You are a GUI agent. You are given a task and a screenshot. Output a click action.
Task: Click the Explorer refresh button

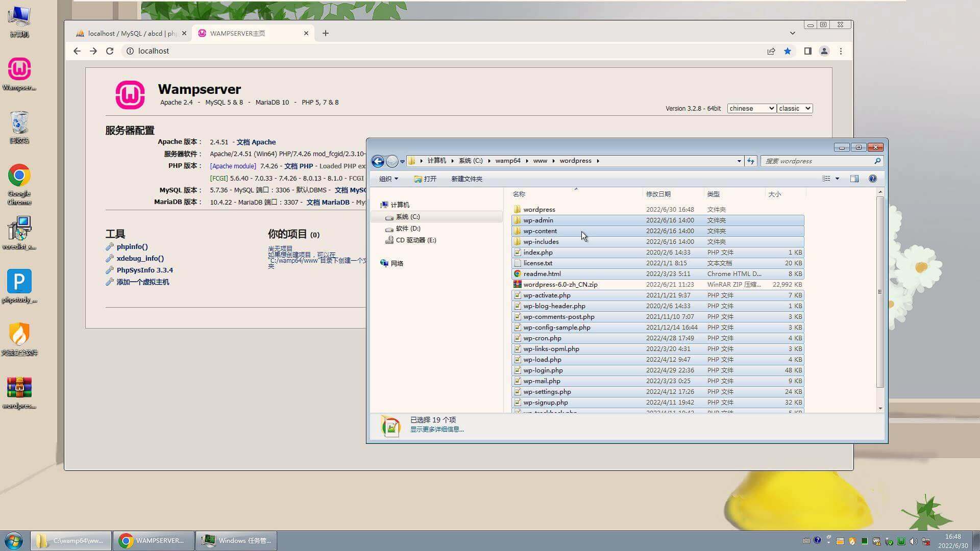tap(750, 161)
